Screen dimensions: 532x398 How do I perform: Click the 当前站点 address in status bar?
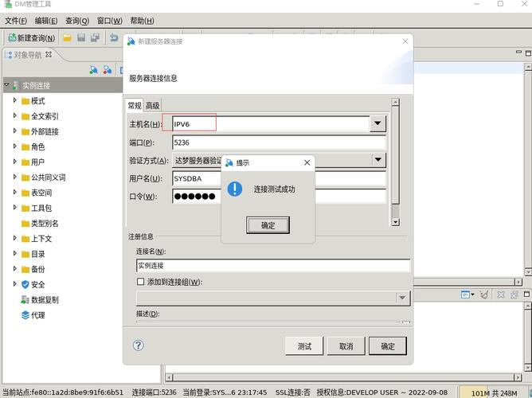coord(63,392)
